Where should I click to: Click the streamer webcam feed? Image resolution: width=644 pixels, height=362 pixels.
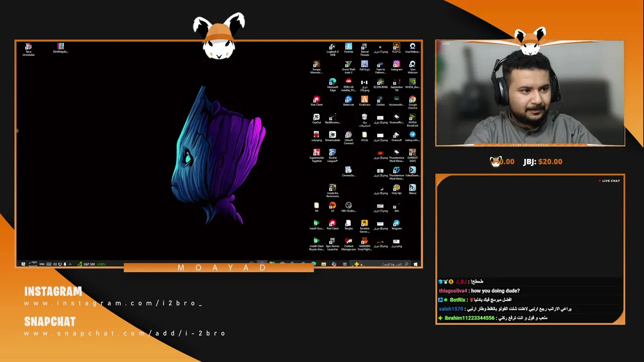click(530, 94)
